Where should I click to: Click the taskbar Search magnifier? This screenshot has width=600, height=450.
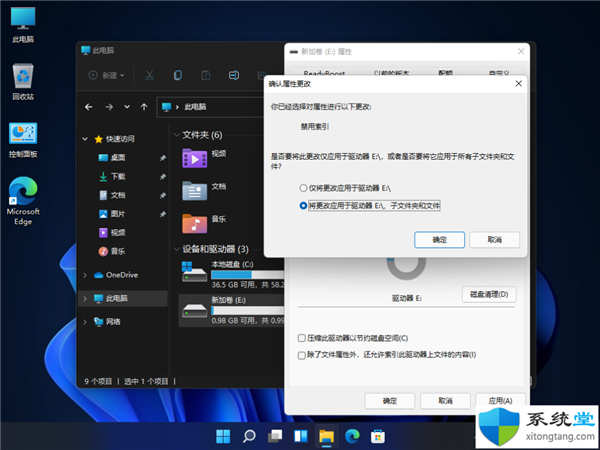[x=249, y=436]
